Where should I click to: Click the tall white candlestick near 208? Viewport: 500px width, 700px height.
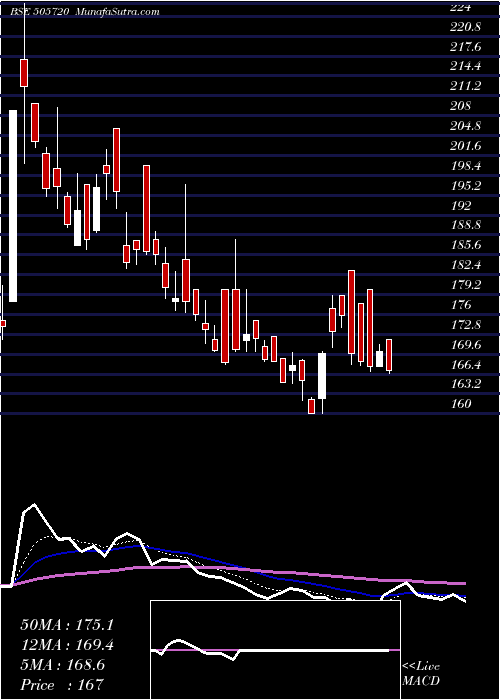pyautogui.click(x=13, y=206)
